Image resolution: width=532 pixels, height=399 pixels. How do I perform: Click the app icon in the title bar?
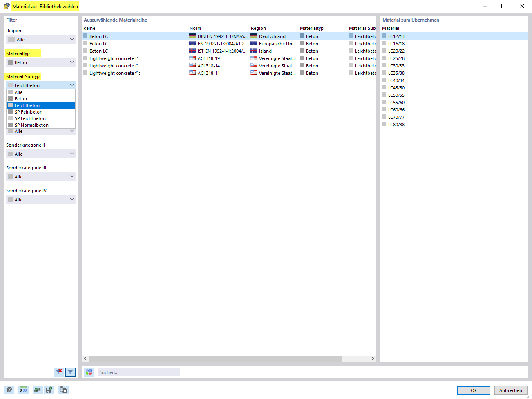(x=7, y=6)
